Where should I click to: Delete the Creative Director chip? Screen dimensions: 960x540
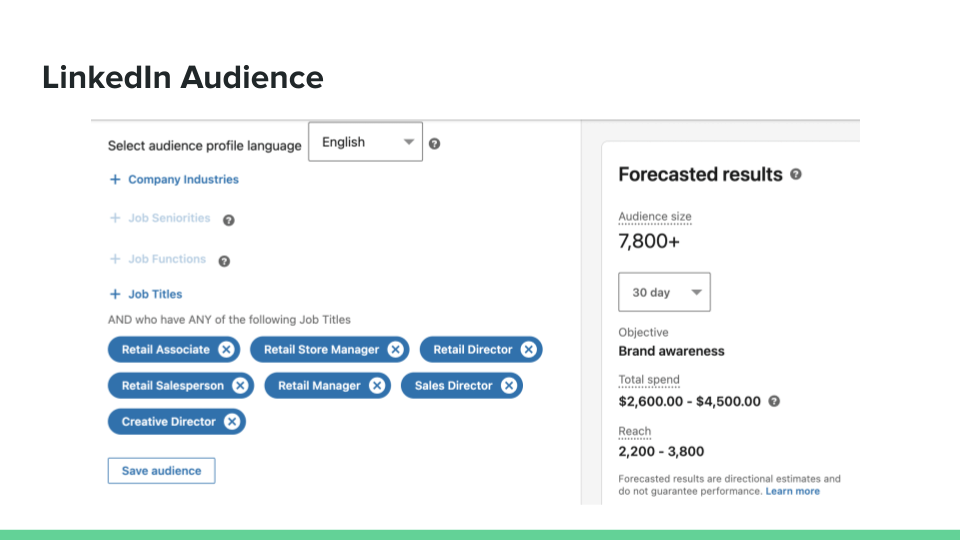click(232, 422)
